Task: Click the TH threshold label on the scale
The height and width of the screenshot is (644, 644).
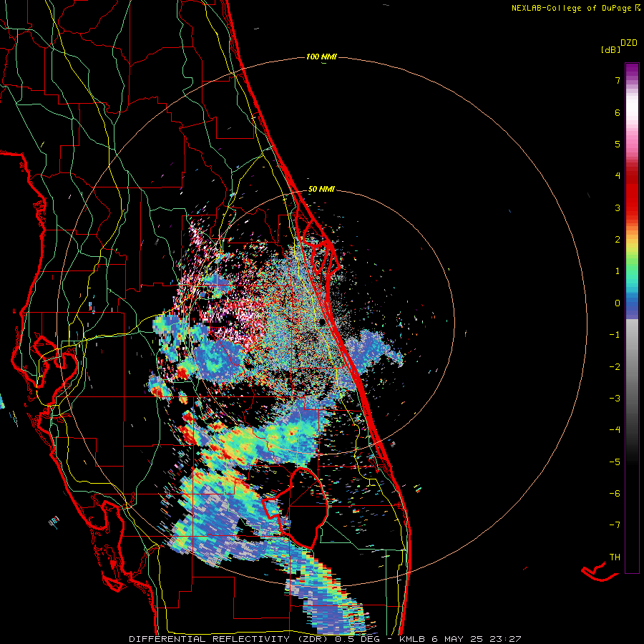Action: (x=615, y=557)
